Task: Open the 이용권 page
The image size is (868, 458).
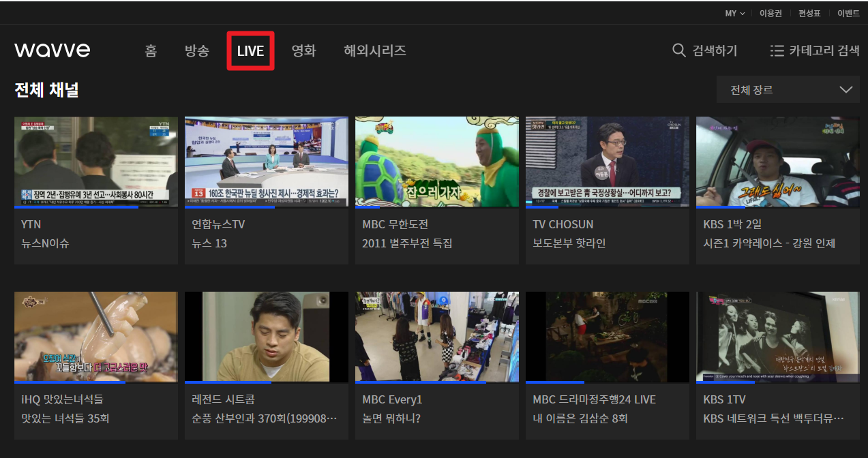Action: pyautogui.click(x=771, y=12)
